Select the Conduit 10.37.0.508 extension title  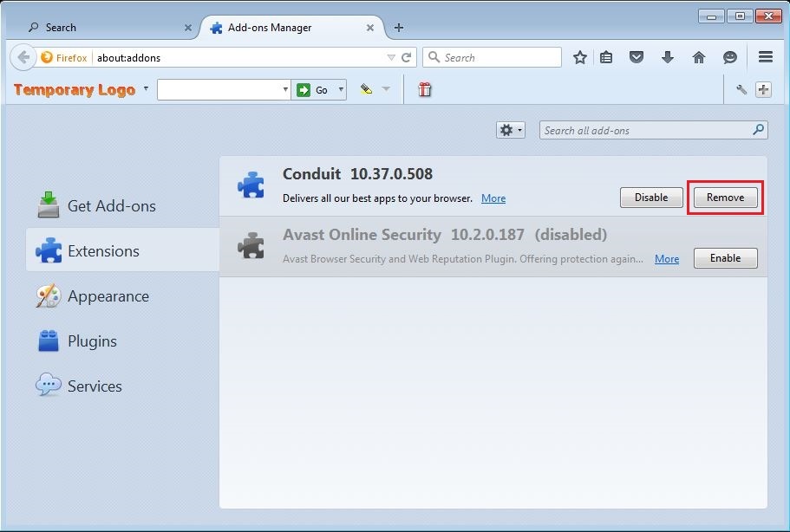357,173
